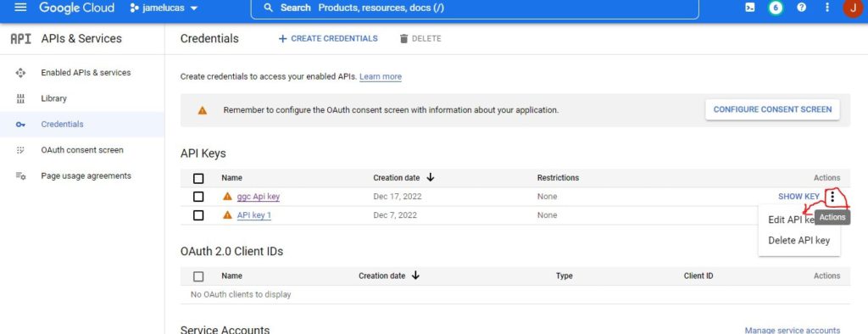
Task: Open the jamelucas project selector
Action: [164, 8]
